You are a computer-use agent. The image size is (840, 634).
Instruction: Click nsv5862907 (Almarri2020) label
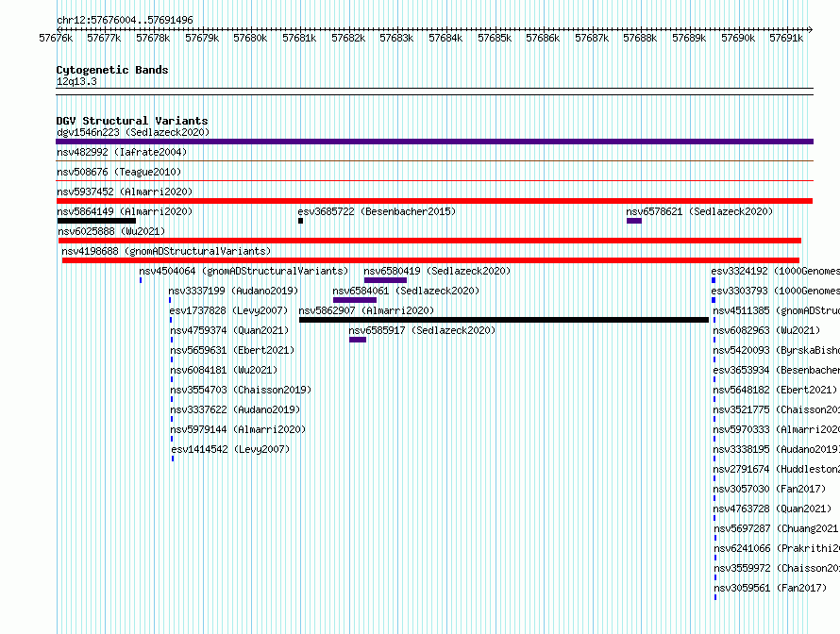[x=366, y=310]
